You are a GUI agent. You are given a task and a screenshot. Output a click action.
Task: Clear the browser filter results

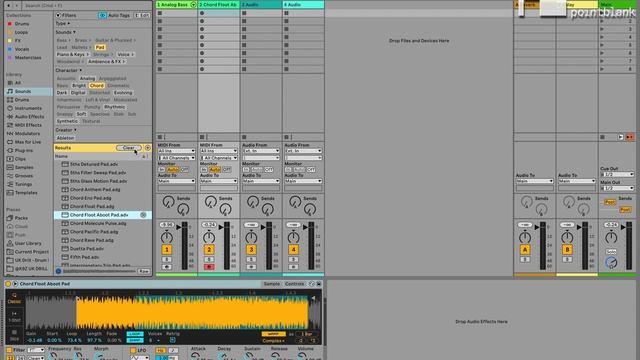pyautogui.click(x=129, y=148)
